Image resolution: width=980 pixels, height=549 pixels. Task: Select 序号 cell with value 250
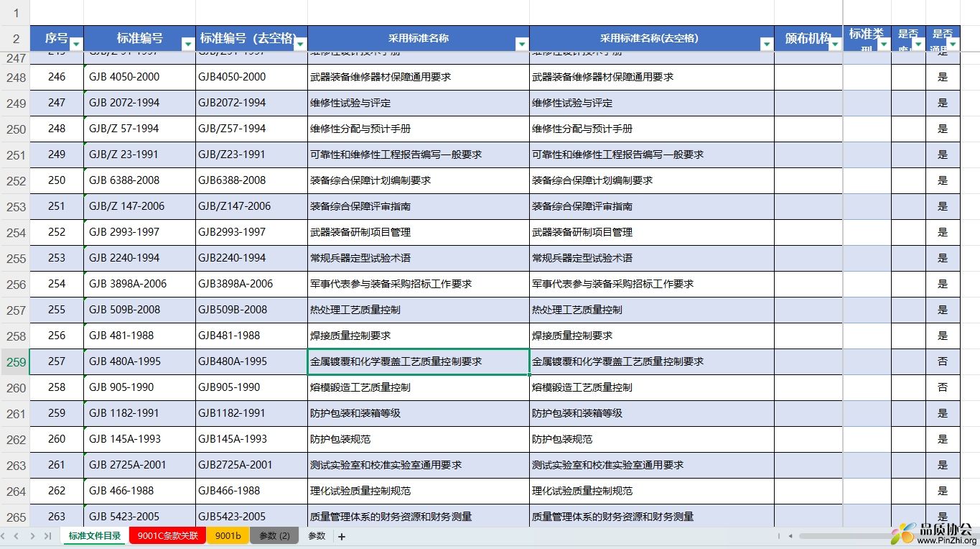tap(57, 180)
